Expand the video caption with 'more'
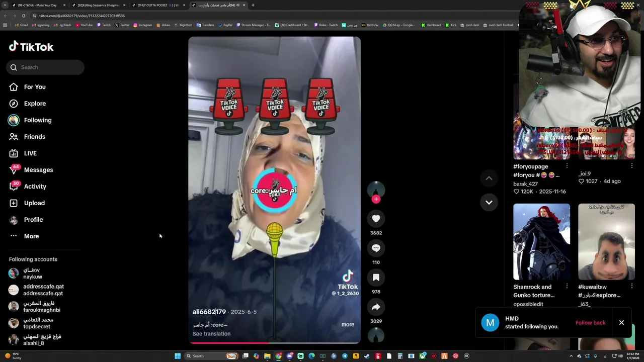 pos(348,325)
